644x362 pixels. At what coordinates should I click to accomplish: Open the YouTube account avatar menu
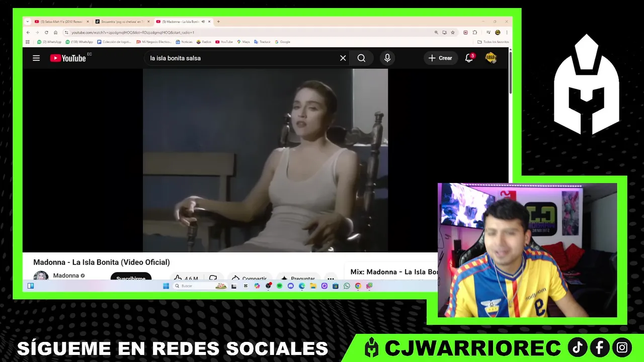(491, 58)
